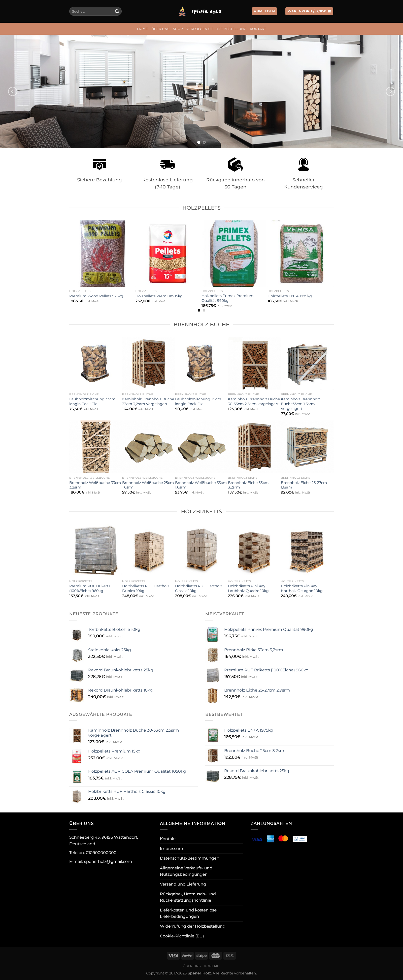Click the Sichere Bezahlung shield icon
Screen dimensions: 403x980
click(x=99, y=164)
